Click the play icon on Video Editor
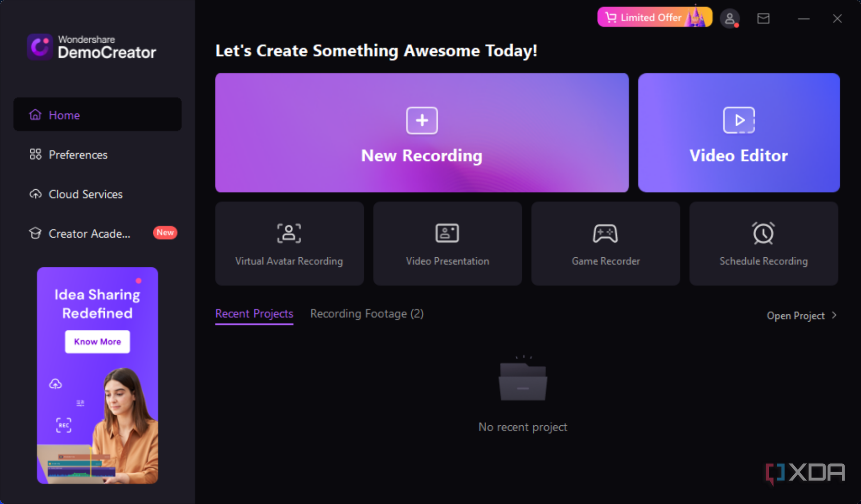This screenshot has height=504, width=861. [739, 120]
